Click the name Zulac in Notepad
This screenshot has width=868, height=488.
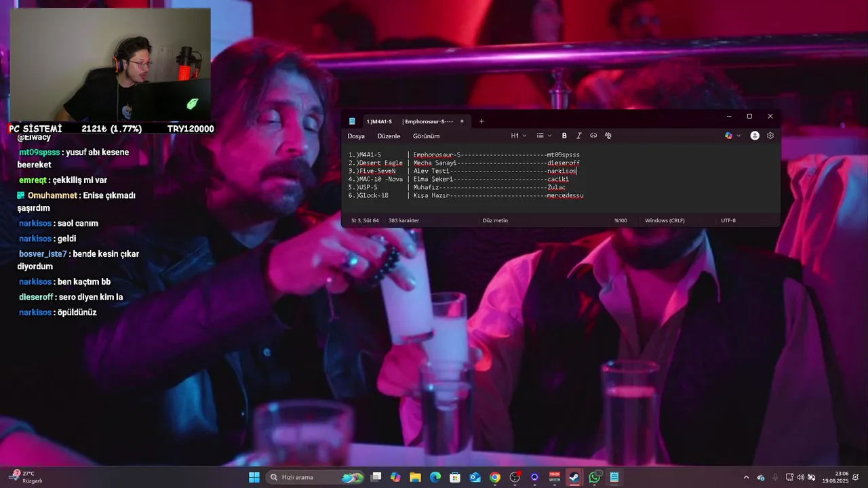(556, 187)
